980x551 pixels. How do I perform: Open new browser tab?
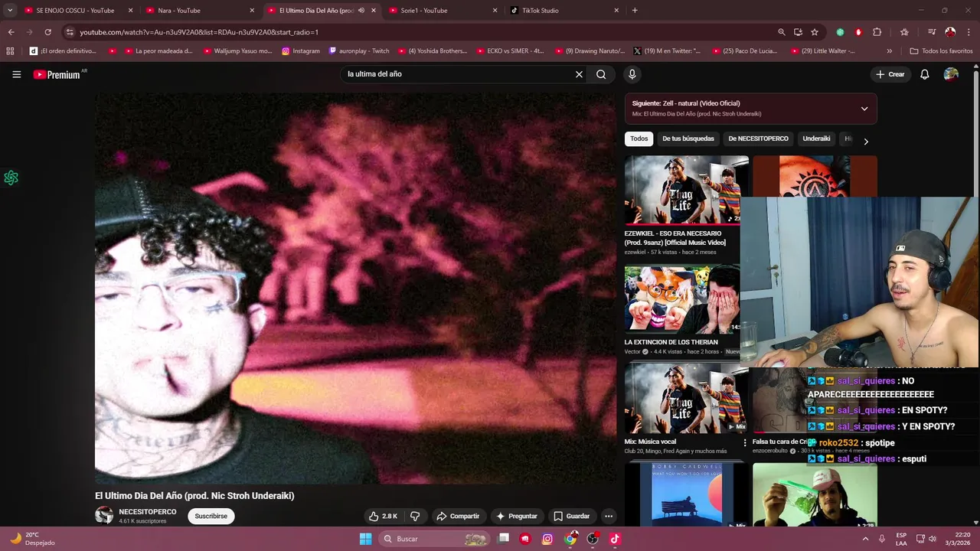tap(635, 11)
